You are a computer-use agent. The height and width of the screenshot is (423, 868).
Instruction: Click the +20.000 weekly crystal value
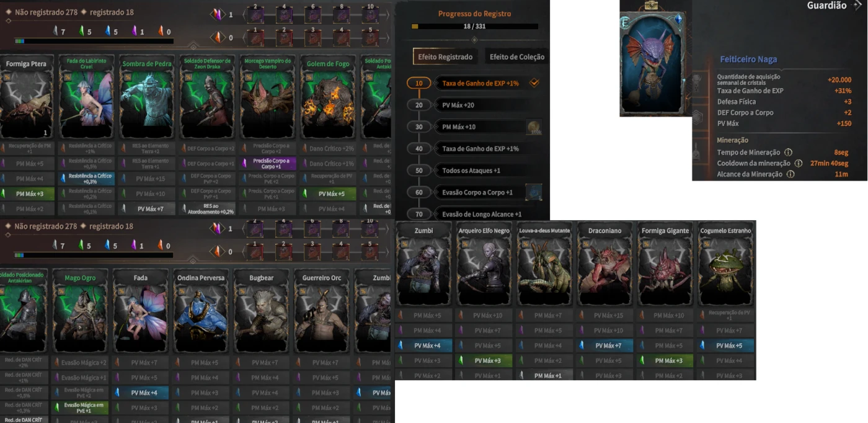(x=839, y=80)
